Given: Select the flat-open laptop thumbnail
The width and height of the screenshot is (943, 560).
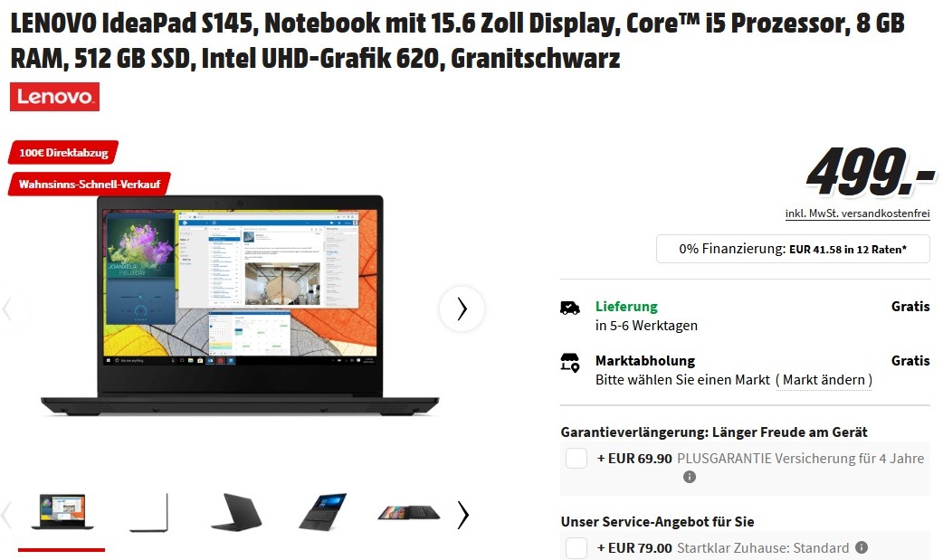Looking at the screenshot, I should (x=409, y=512).
